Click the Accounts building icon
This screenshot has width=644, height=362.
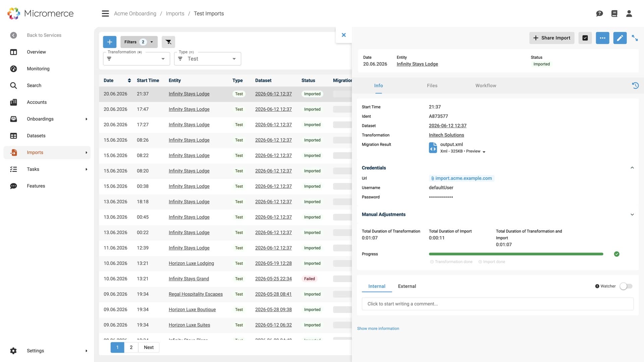(13, 102)
